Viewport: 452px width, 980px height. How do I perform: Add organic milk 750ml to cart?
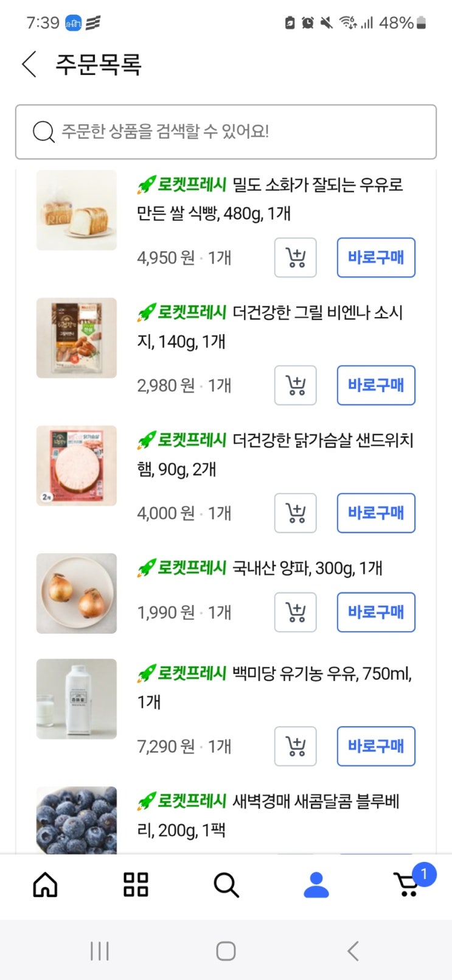click(296, 746)
